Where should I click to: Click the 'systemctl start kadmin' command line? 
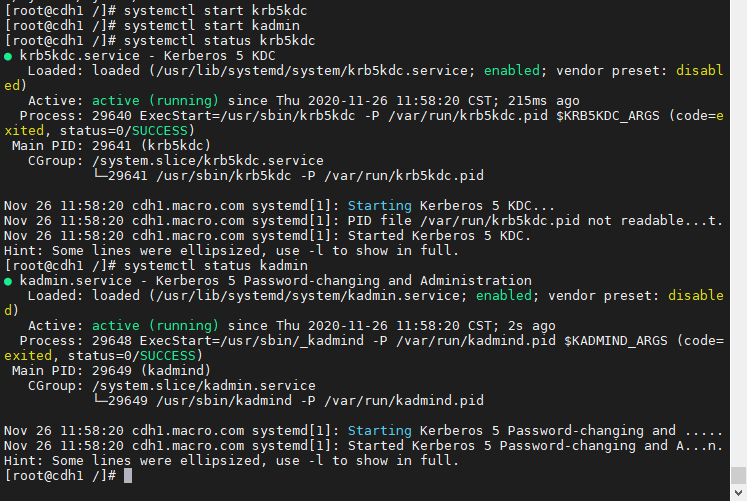coord(152,25)
